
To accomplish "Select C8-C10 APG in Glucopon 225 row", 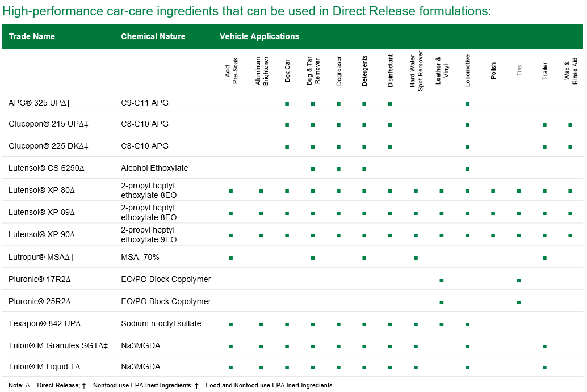I will coord(145,146).
